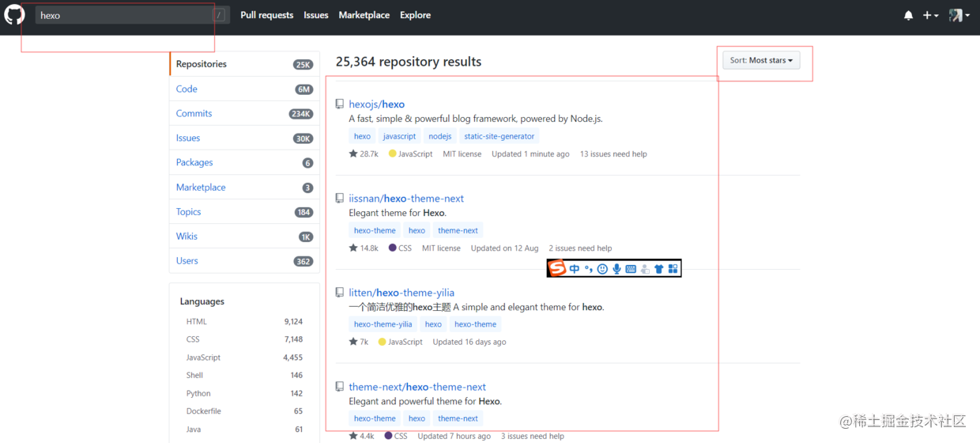Image resolution: width=980 pixels, height=443 pixels.
Task: Open the user avatar menu
Action: [x=959, y=15]
